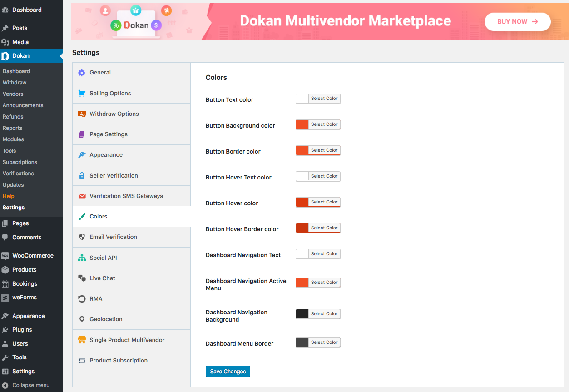
Task: Open the Dokan Modules submenu
Action: click(13, 139)
